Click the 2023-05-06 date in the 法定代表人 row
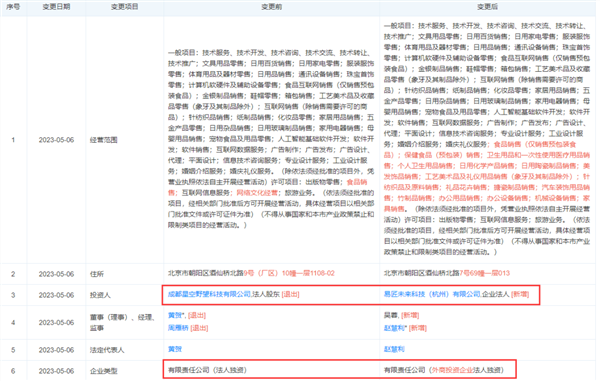The width and height of the screenshot is (600, 381). [x=56, y=350]
